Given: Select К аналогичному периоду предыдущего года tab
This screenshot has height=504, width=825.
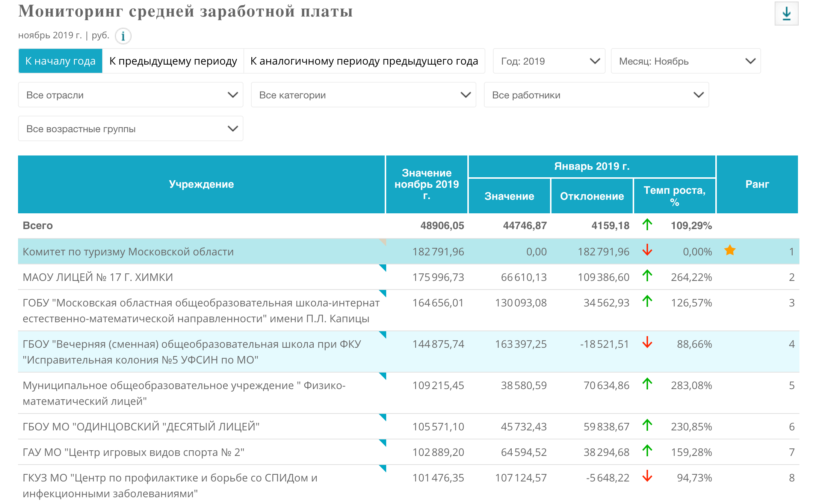Looking at the screenshot, I should click(364, 61).
